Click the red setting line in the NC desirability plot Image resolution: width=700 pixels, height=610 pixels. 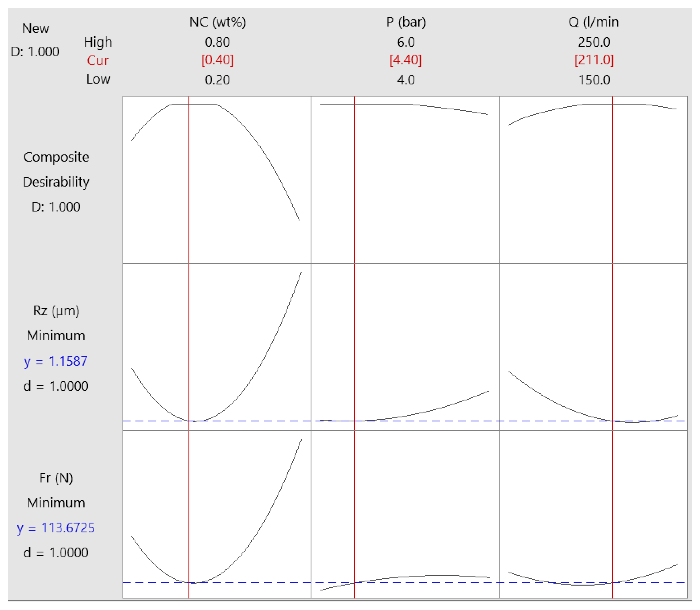coord(189,170)
